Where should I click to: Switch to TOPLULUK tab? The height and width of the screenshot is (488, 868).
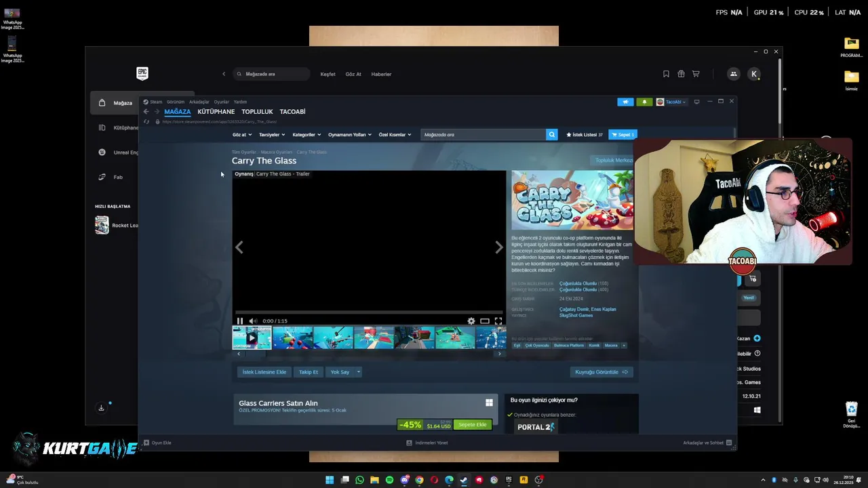[x=257, y=112]
